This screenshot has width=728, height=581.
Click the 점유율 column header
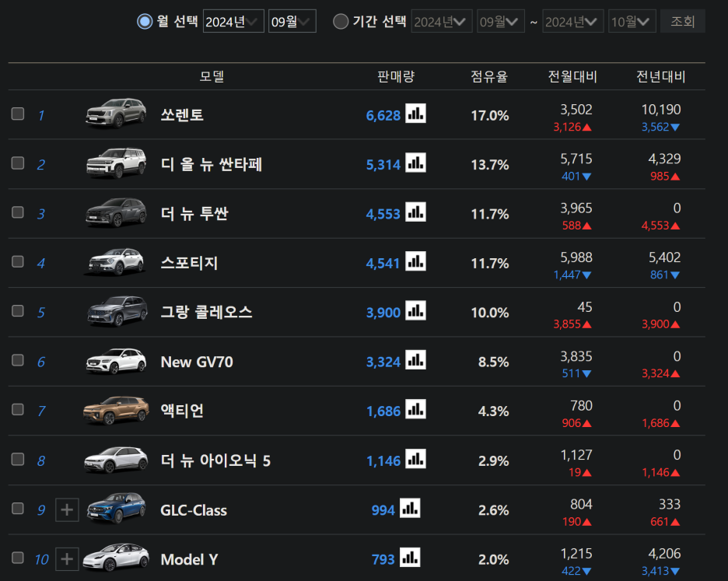(x=489, y=76)
